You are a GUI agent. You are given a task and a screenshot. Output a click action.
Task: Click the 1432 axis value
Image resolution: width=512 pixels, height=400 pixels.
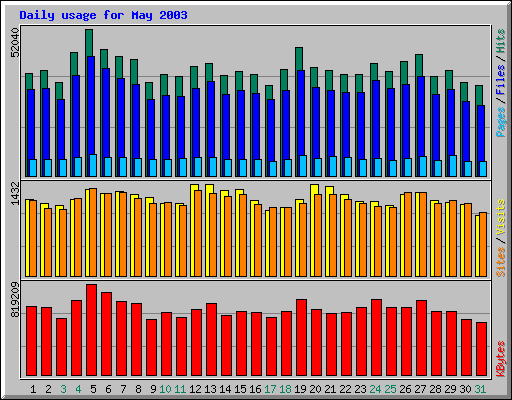[15, 193]
